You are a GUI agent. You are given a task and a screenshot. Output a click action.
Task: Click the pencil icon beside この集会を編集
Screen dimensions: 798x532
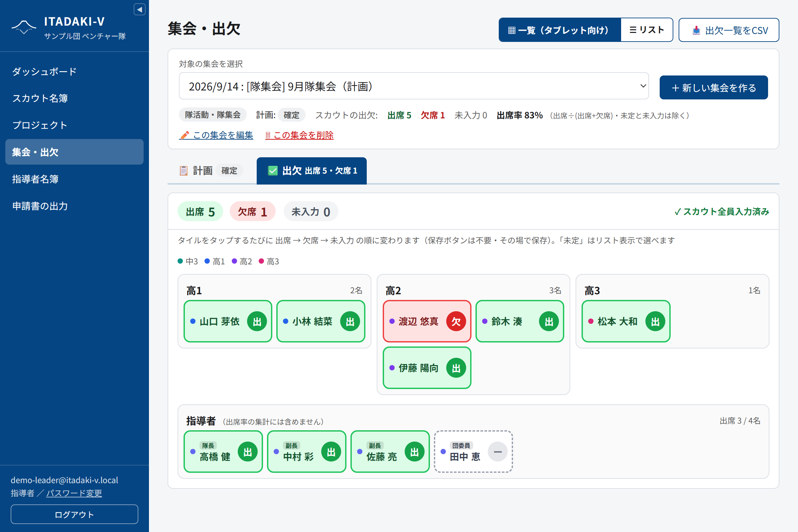point(185,135)
